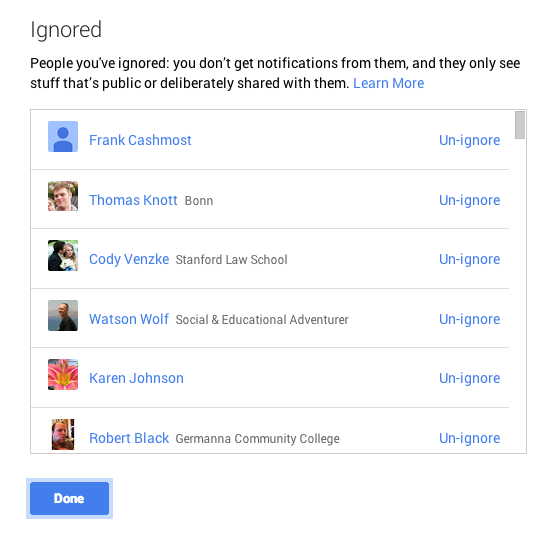
Task: Open Thomas Knott's profile photo
Action: coord(63,196)
